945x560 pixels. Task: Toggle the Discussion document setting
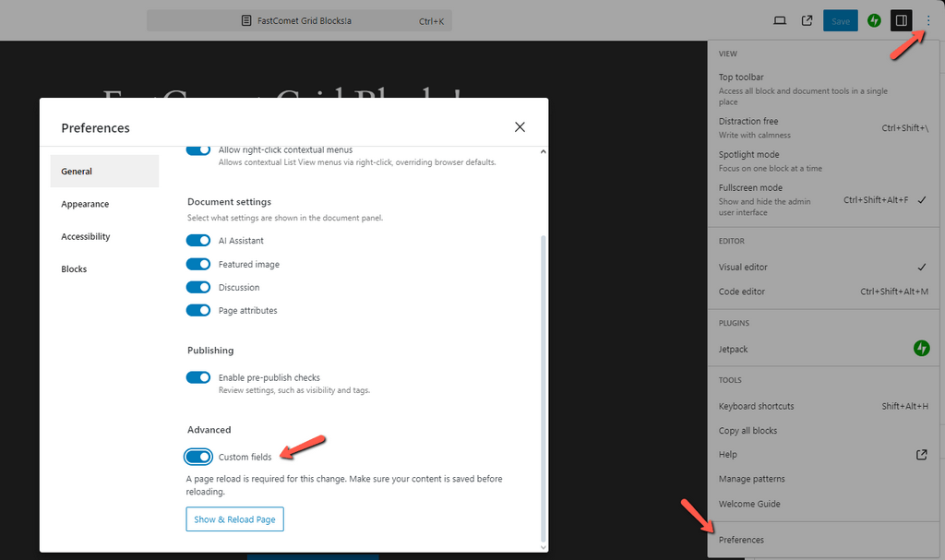click(x=198, y=287)
